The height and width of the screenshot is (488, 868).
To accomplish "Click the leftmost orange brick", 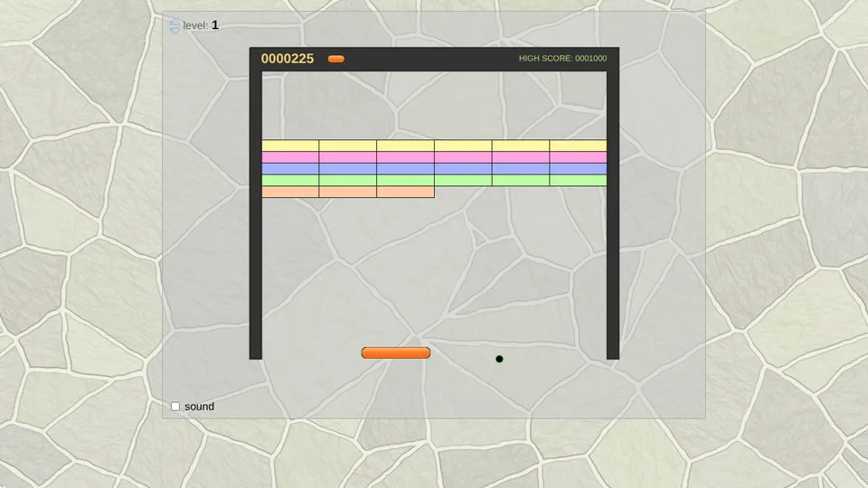I will pyautogui.click(x=290, y=192).
